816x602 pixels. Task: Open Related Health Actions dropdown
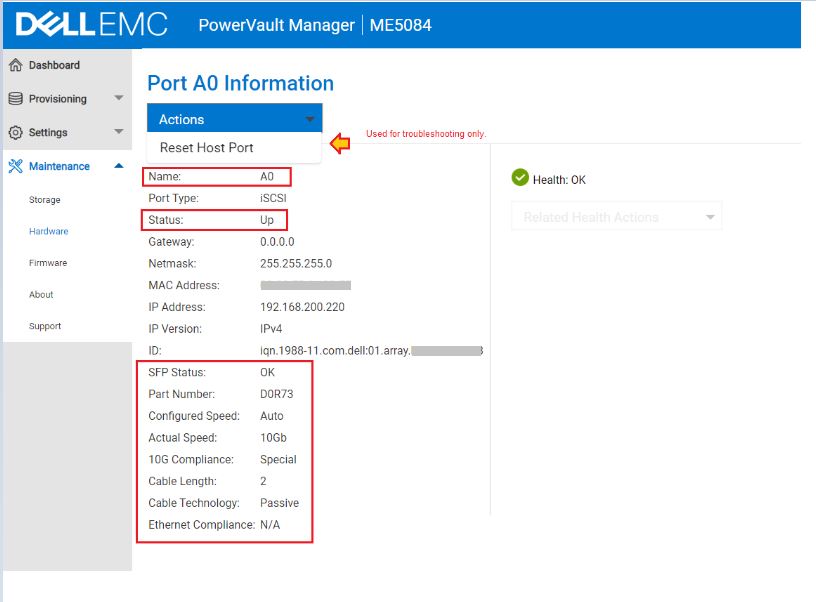pos(616,217)
